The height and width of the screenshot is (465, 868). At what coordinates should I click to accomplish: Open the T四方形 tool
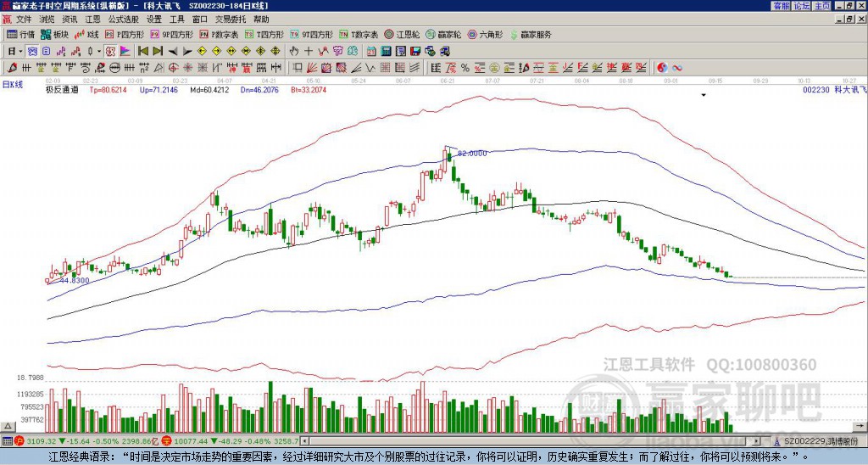click(x=264, y=34)
